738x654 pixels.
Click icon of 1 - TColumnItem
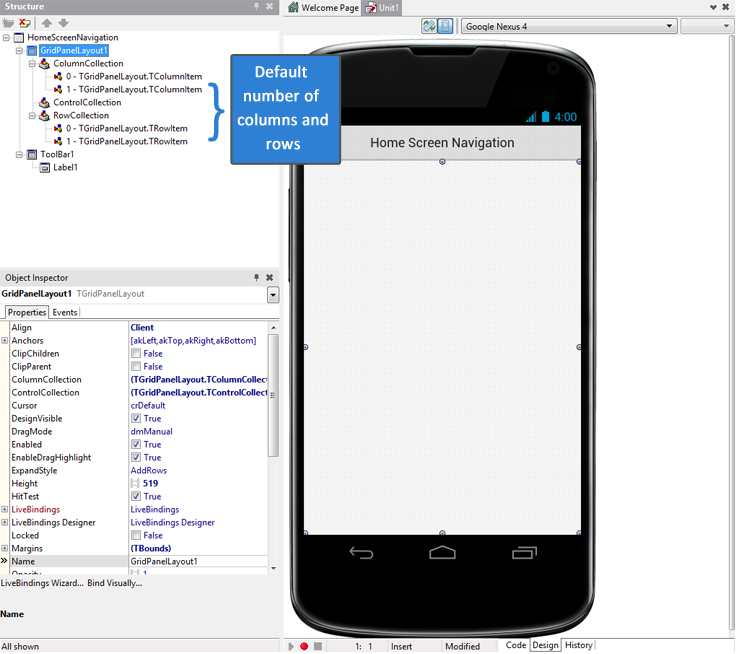click(x=58, y=89)
